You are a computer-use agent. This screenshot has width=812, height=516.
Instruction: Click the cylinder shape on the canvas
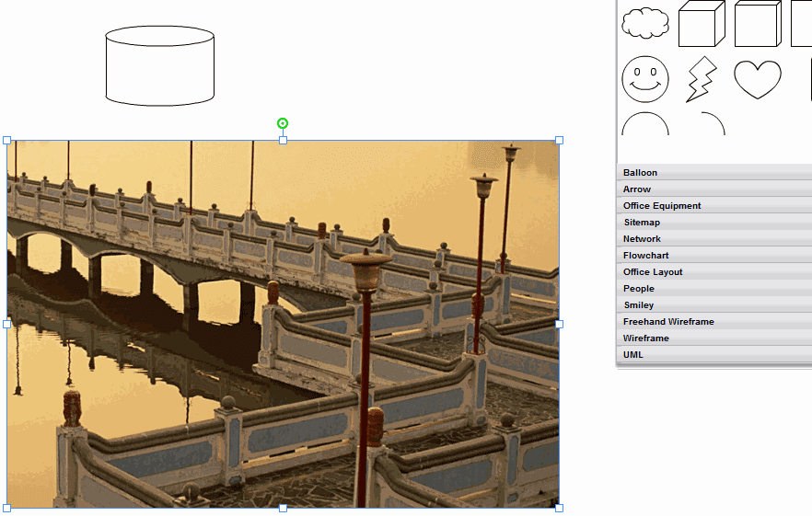point(160,66)
